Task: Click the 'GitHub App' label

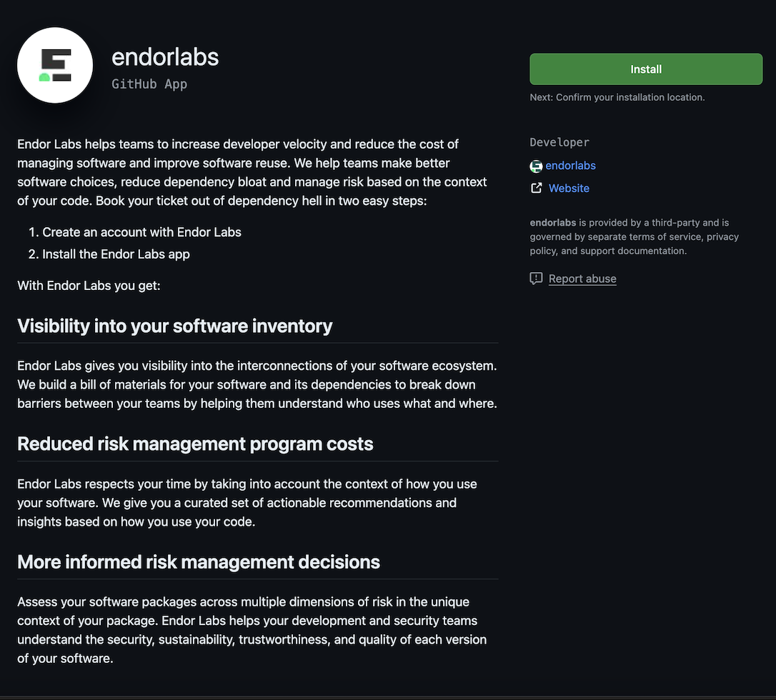Action: tap(149, 84)
